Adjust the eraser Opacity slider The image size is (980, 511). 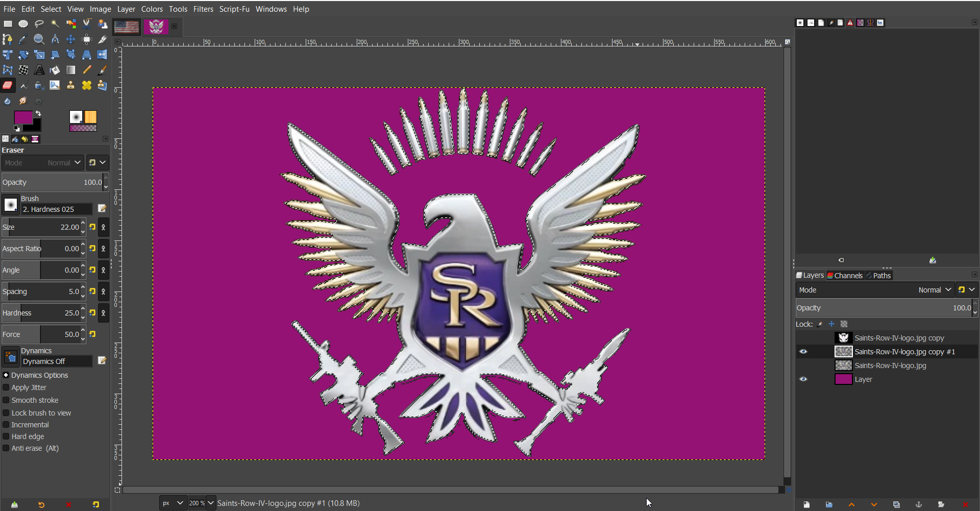point(52,182)
